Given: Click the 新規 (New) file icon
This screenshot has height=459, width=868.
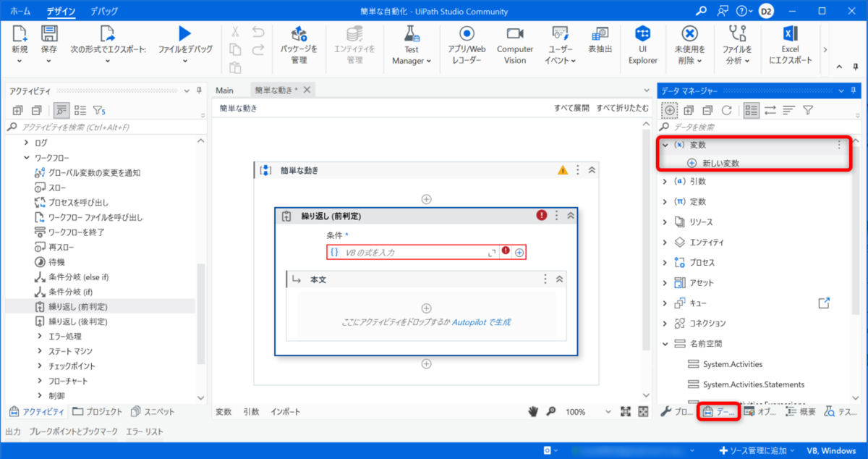Looking at the screenshot, I should (20, 33).
